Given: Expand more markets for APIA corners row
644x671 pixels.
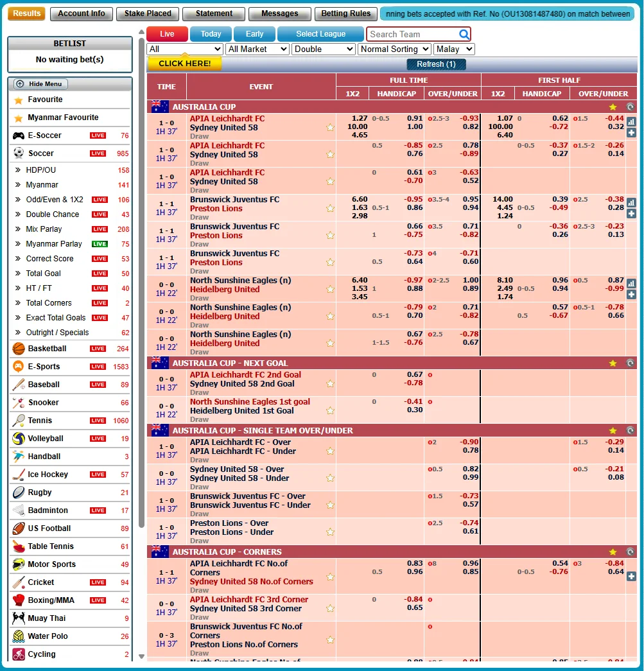Looking at the screenshot, I should click(x=631, y=577).
